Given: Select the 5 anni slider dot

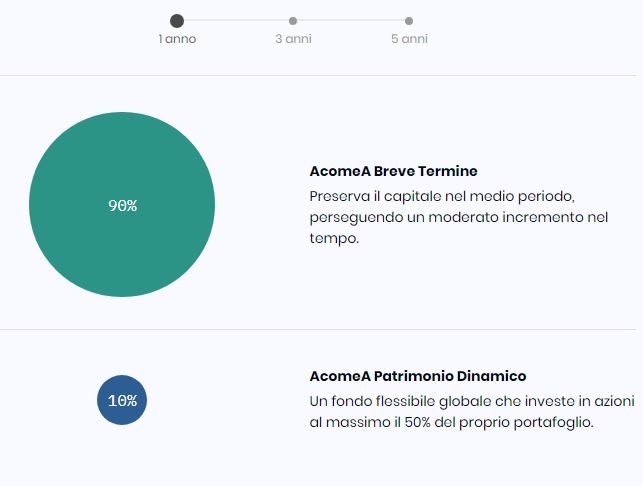Looking at the screenshot, I should click(x=409, y=21).
